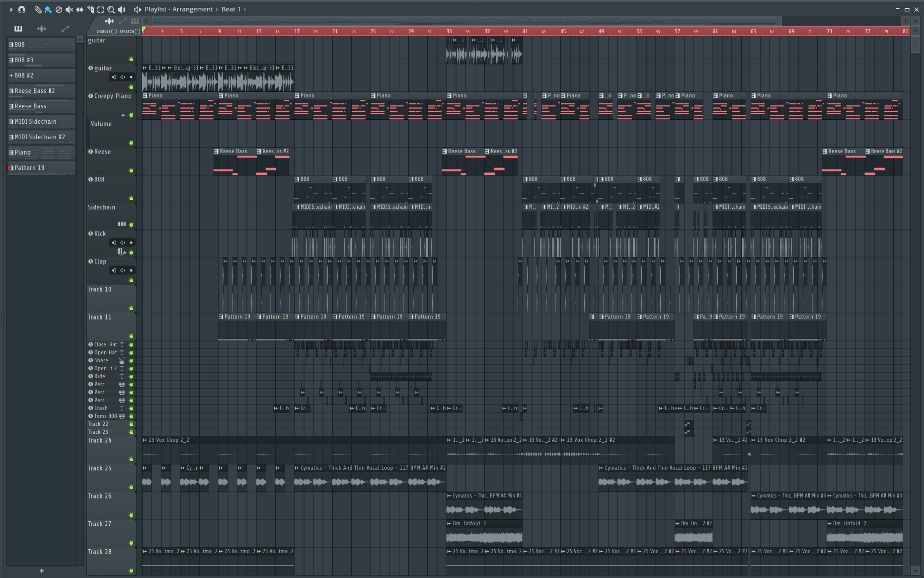The image size is (924, 578).
Task: Select the Select marquee tool
Action: tap(101, 9)
